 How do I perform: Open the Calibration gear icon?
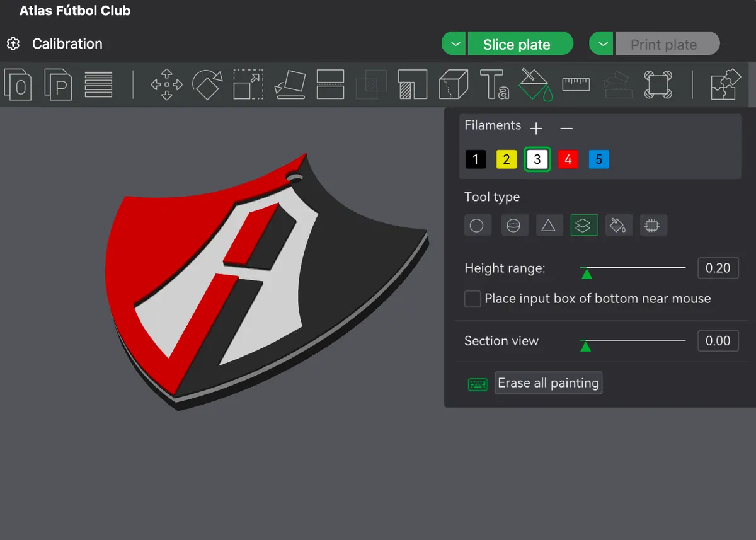13,44
